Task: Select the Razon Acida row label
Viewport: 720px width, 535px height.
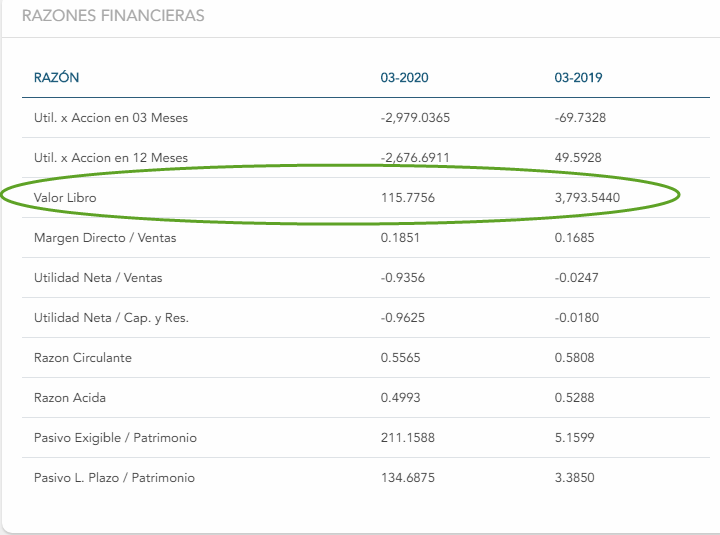Action: [70, 398]
